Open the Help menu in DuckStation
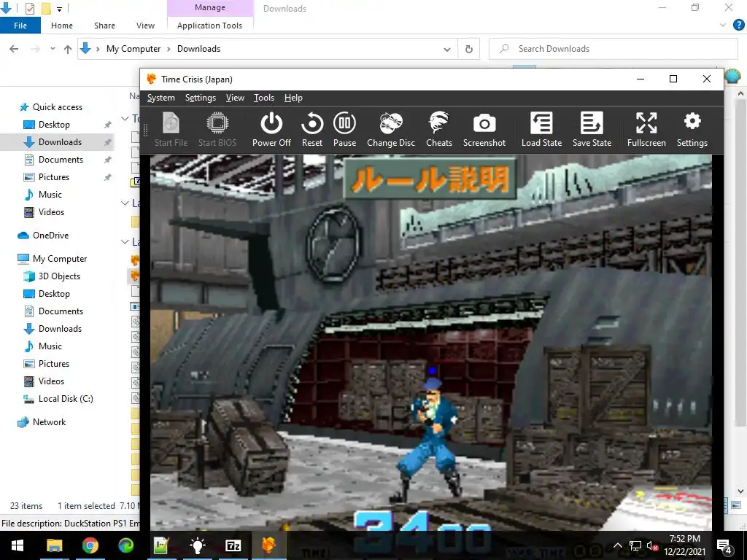 coord(293,98)
